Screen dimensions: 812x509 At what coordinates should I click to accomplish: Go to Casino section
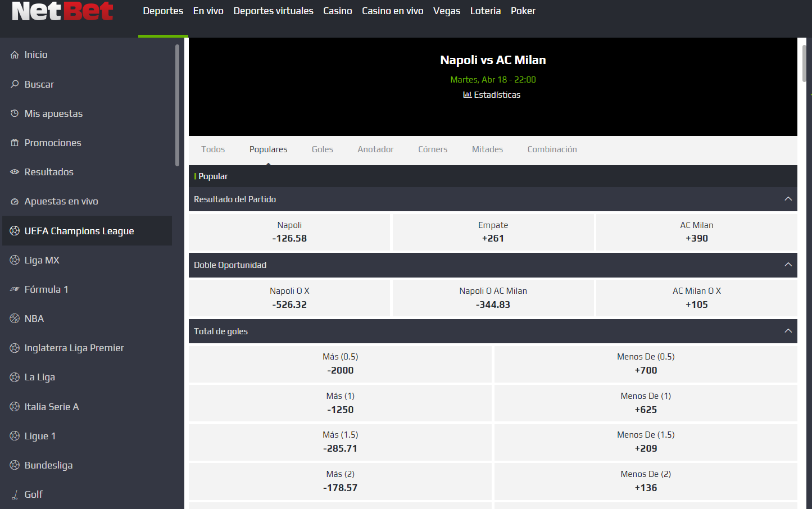coord(337,11)
